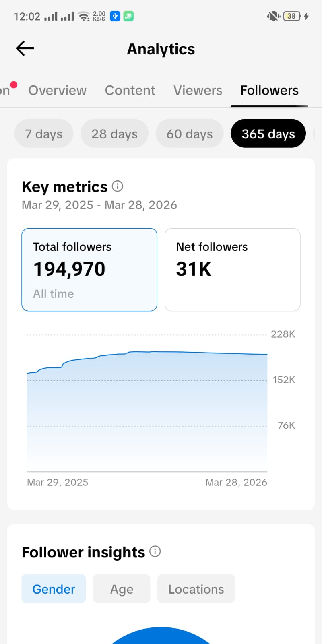Tap the muted vibration bell icon

[273, 16]
